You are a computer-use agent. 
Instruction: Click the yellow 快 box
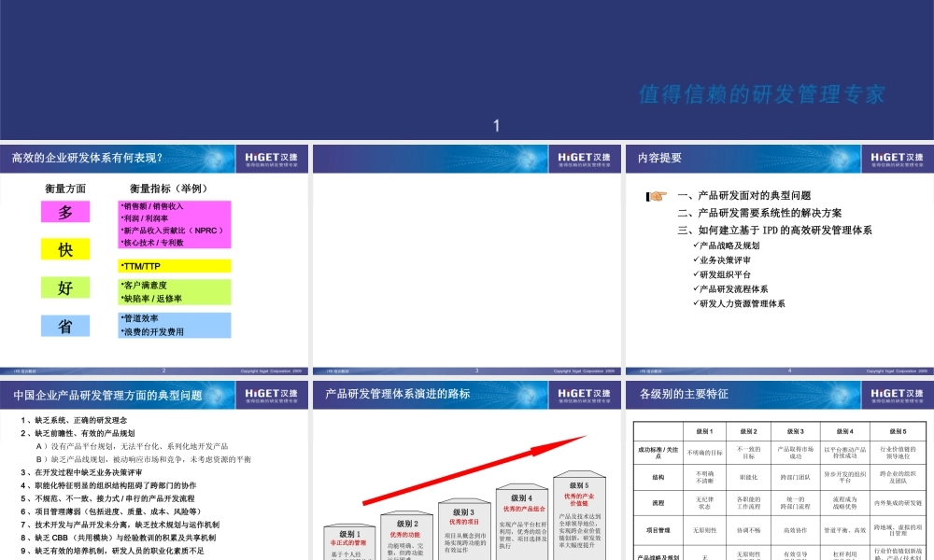pyautogui.click(x=65, y=249)
